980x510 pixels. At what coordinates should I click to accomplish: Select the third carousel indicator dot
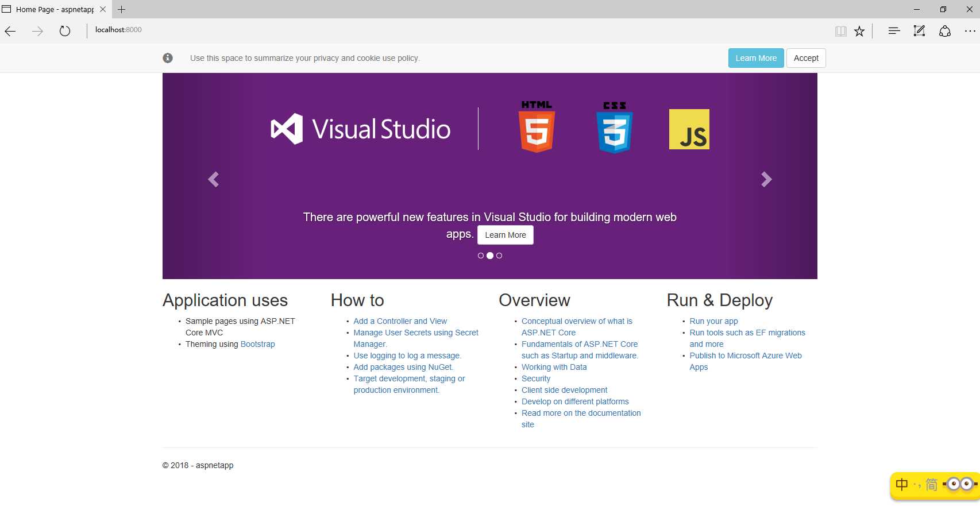pos(499,256)
